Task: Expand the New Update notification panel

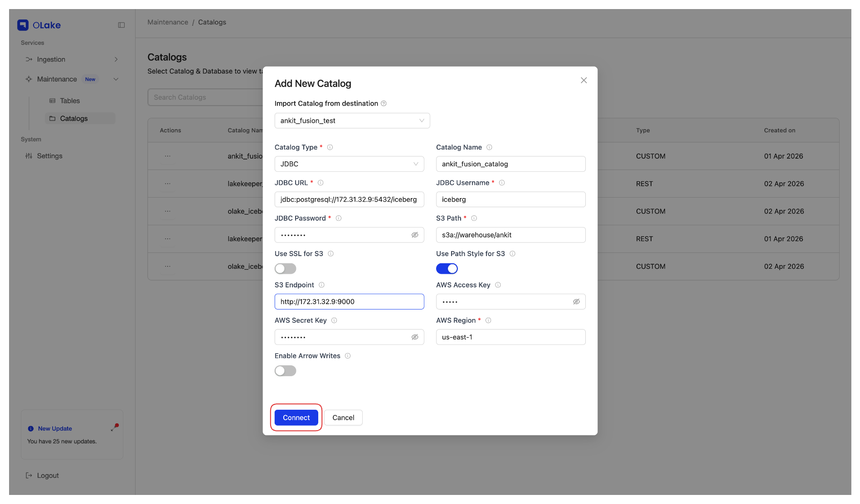Action: (114, 427)
